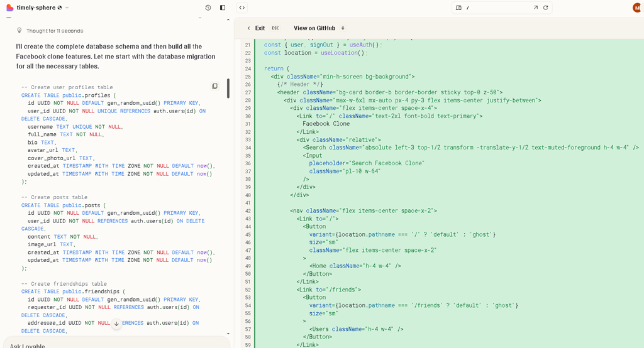The height and width of the screenshot is (348, 644).
Task: Click Exit to leave code view
Action: coord(260,28)
